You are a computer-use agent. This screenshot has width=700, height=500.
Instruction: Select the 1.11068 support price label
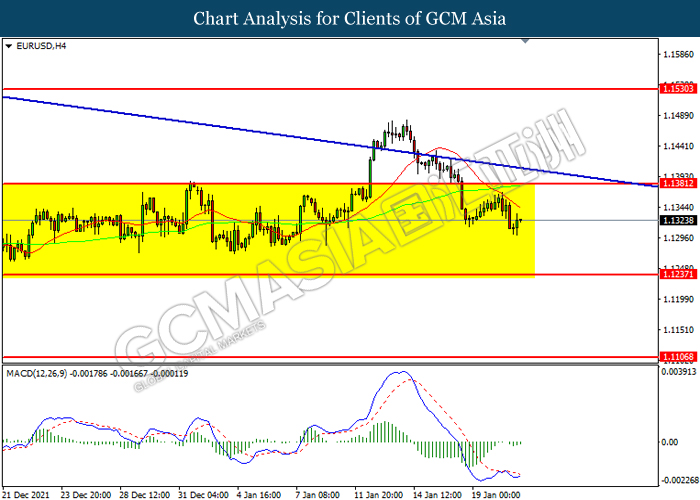coord(678,356)
